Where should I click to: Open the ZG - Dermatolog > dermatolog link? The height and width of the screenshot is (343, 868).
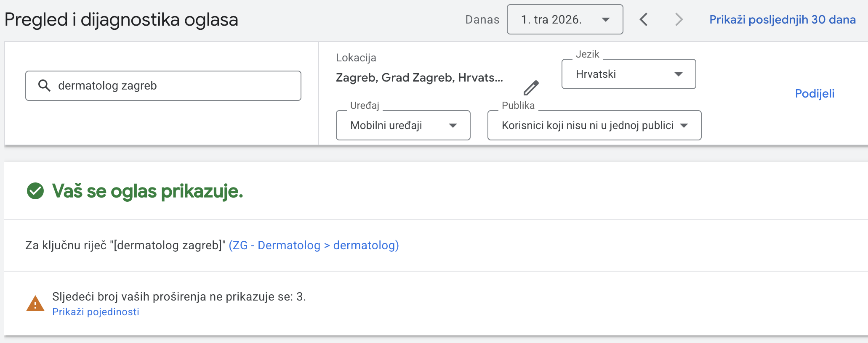314,245
